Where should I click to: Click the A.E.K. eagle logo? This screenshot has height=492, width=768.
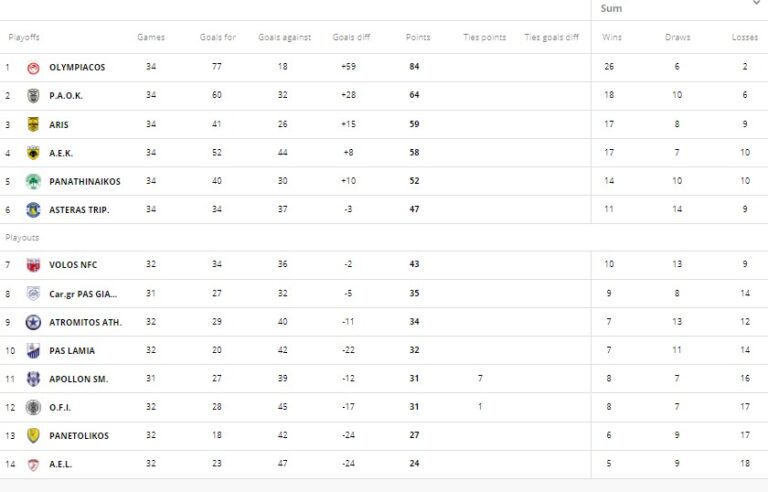click(x=33, y=153)
